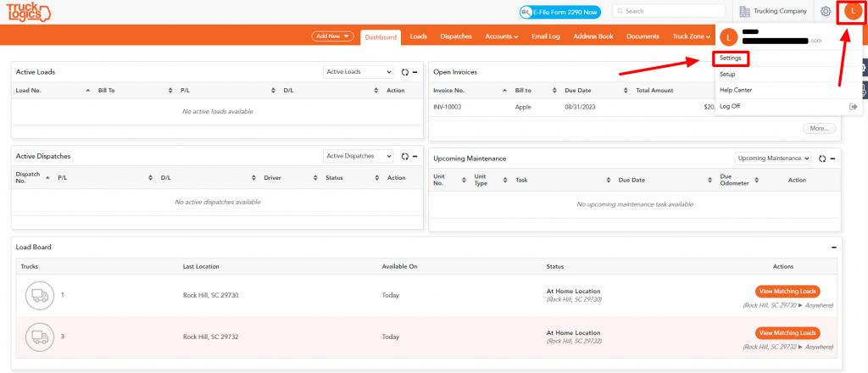Screen dimensions: 868x373
Task: Collapse the Active Dispatches widget
Action: pyautogui.click(x=415, y=156)
